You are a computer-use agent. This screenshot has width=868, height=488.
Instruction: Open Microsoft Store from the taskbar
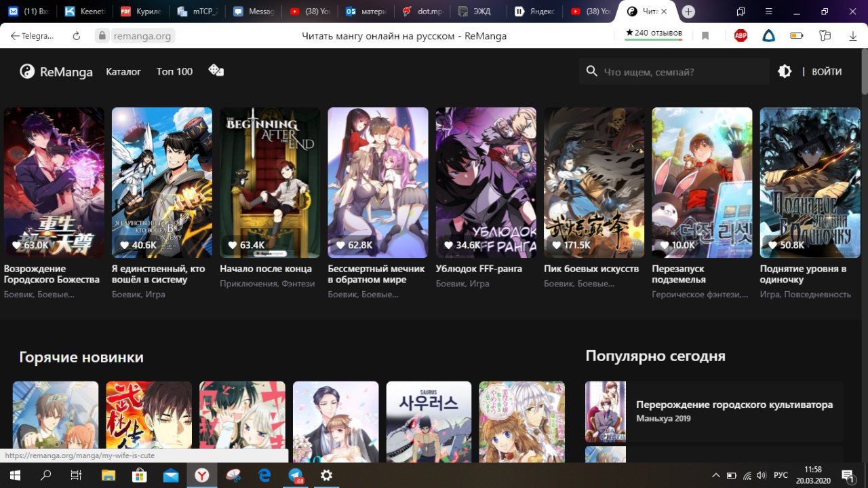point(140,475)
